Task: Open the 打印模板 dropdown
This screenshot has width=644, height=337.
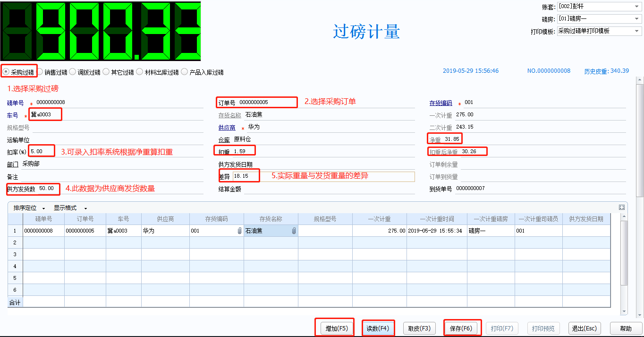Action: 636,31
